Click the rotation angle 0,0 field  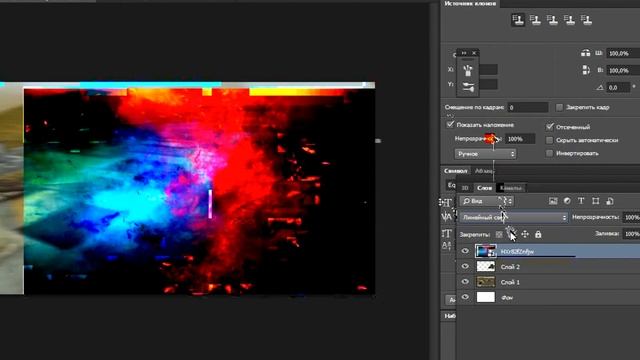pos(618,87)
